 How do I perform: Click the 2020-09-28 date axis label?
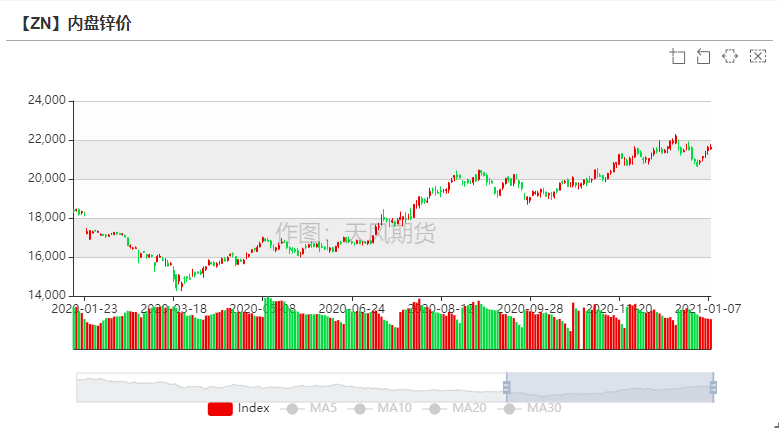(530, 308)
